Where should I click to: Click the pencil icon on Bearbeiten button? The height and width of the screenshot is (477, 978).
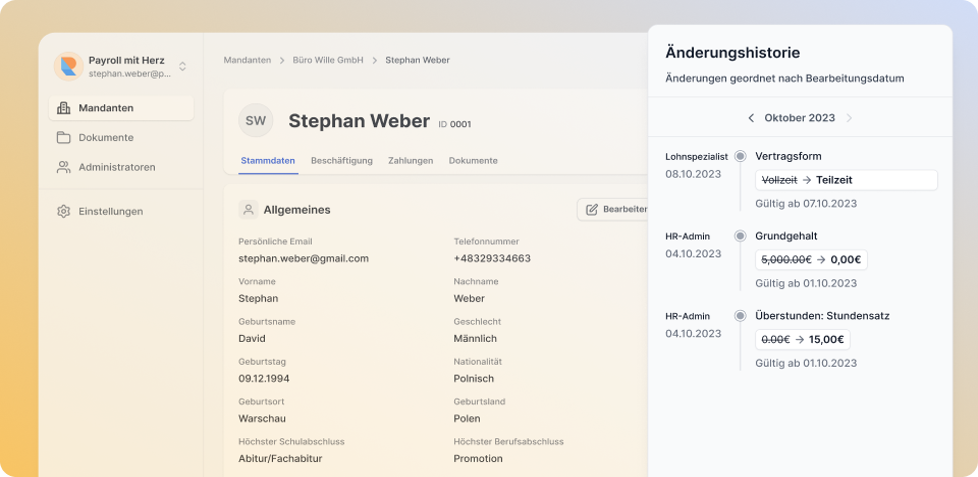point(592,210)
